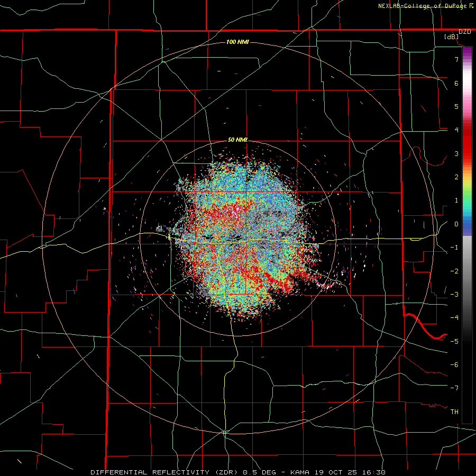The image size is (476, 476).
Task: Click the 50 NMI range ring label
Action: 237,140
